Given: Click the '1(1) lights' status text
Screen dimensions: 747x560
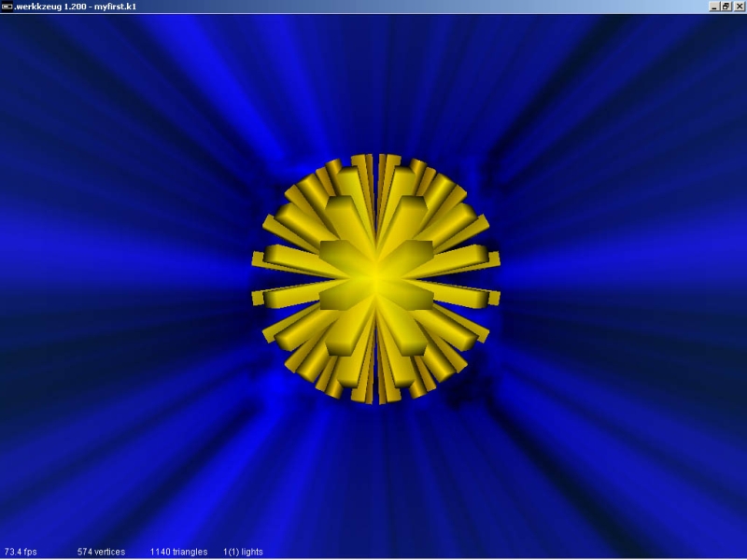Looking at the screenshot, I should pos(243,552).
